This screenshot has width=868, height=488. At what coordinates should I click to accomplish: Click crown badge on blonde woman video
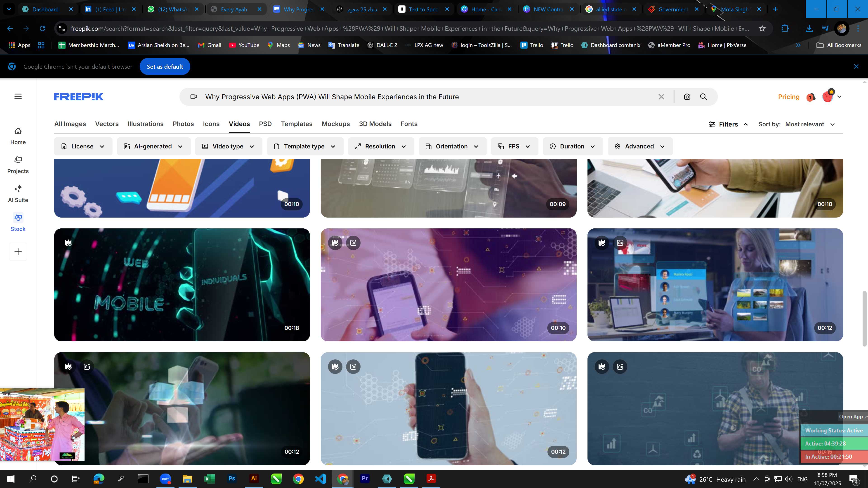click(602, 242)
